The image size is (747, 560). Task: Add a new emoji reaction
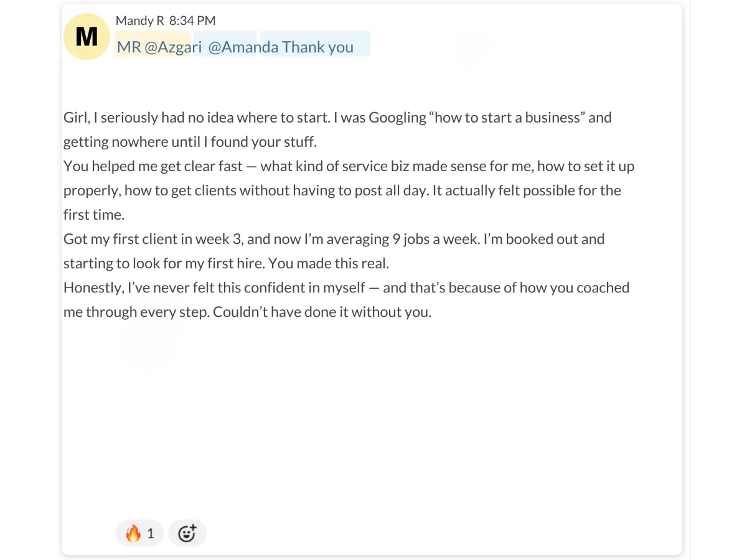pos(187,533)
